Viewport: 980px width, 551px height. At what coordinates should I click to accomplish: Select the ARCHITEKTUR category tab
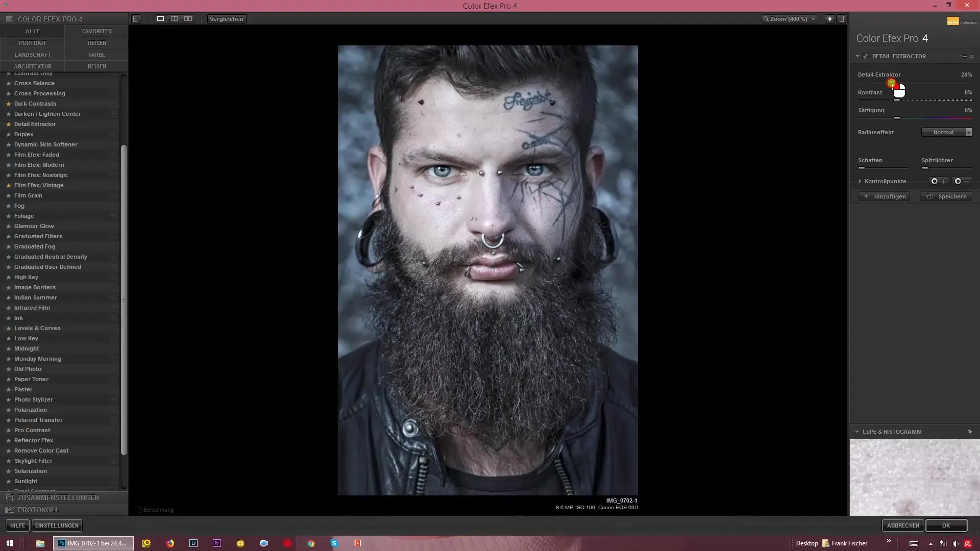(x=32, y=66)
